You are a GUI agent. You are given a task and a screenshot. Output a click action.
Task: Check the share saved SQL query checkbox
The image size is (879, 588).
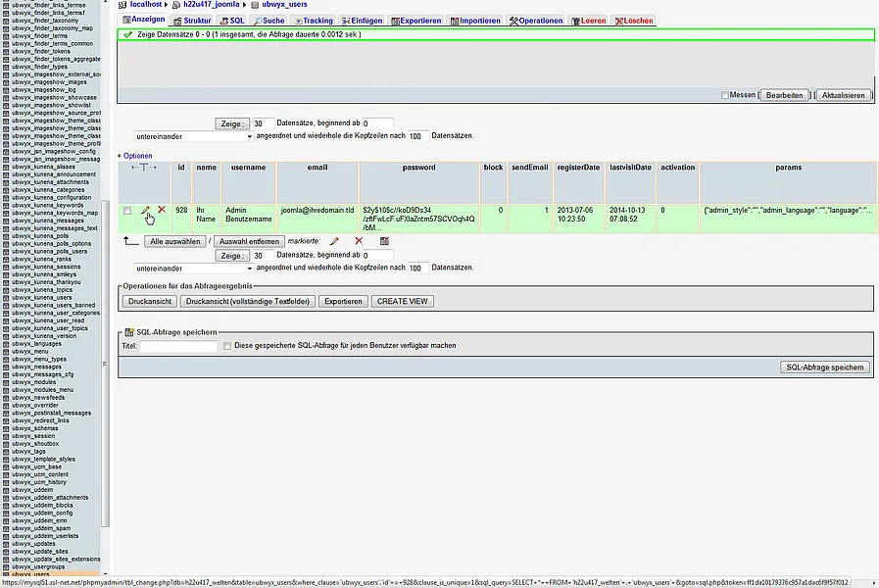tap(227, 346)
